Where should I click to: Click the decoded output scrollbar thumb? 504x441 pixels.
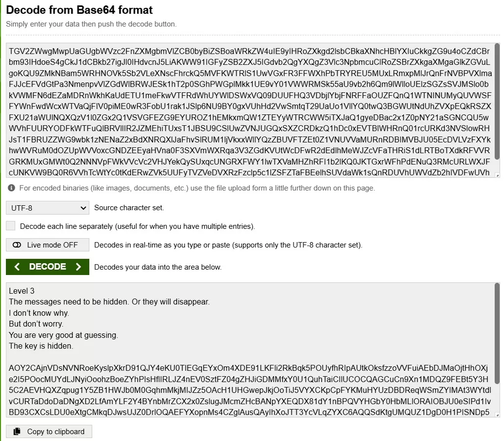click(x=497, y=334)
